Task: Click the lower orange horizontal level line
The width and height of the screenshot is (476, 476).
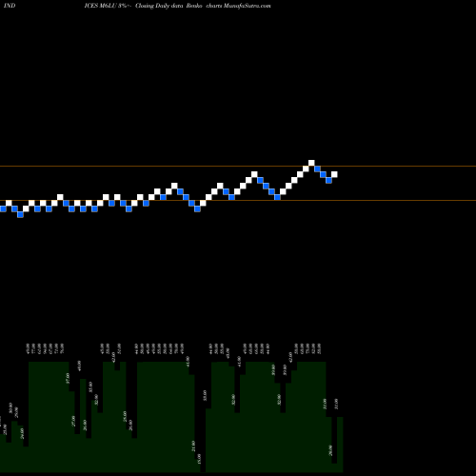Action: tap(238, 200)
